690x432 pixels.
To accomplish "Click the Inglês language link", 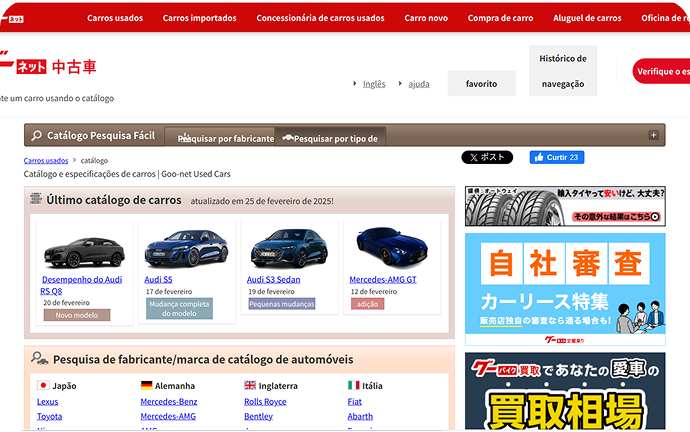I will pyautogui.click(x=374, y=84).
